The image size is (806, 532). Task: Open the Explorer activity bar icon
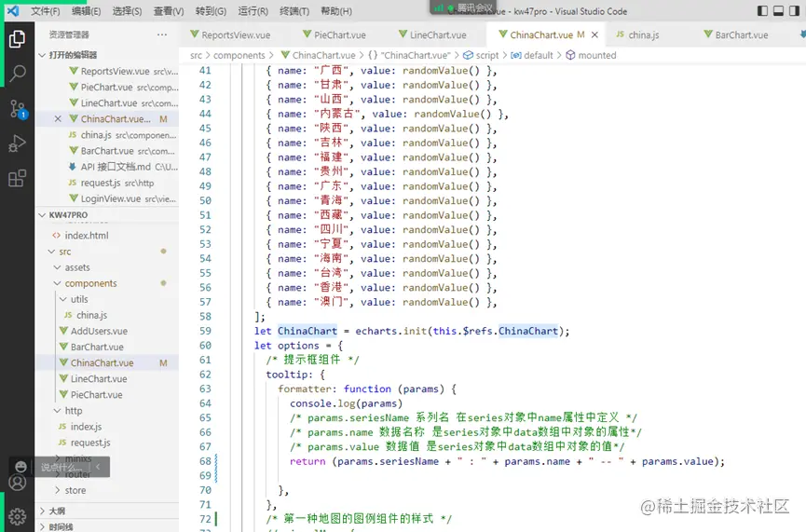click(x=17, y=39)
